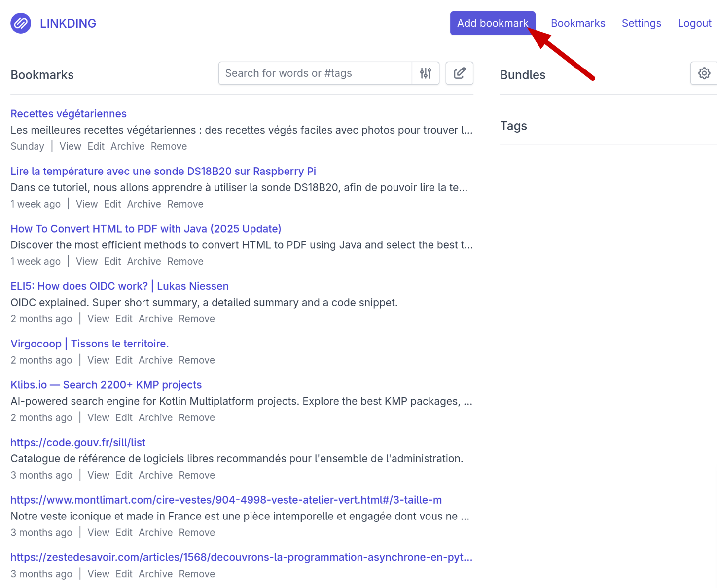This screenshot has height=588, width=717.
Task: Edit the Recettes végétariennes bookmark
Action: pyautogui.click(x=96, y=146)
